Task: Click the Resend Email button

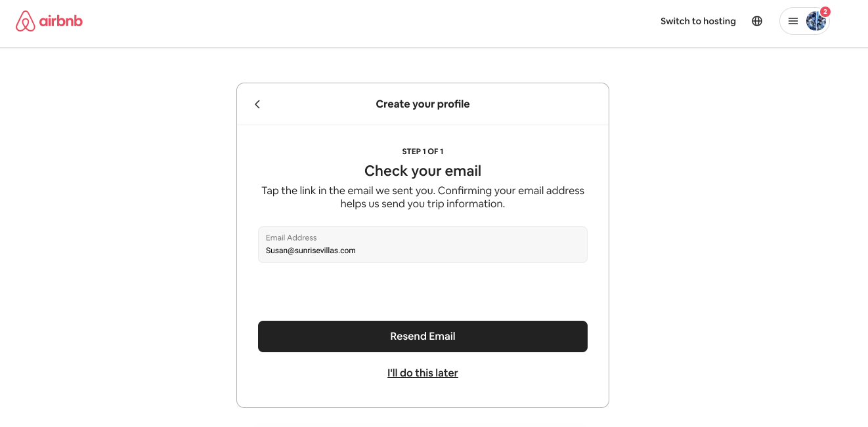Action: tap(423, 336)
